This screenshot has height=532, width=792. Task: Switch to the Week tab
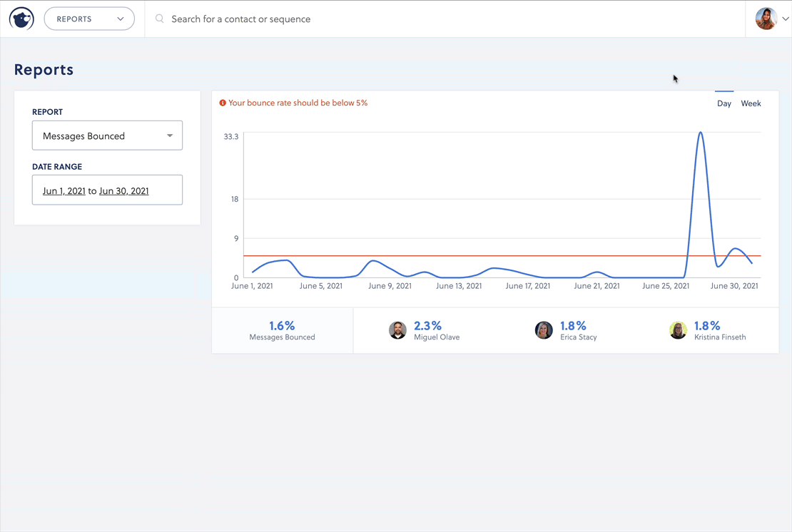click(751, 103)
